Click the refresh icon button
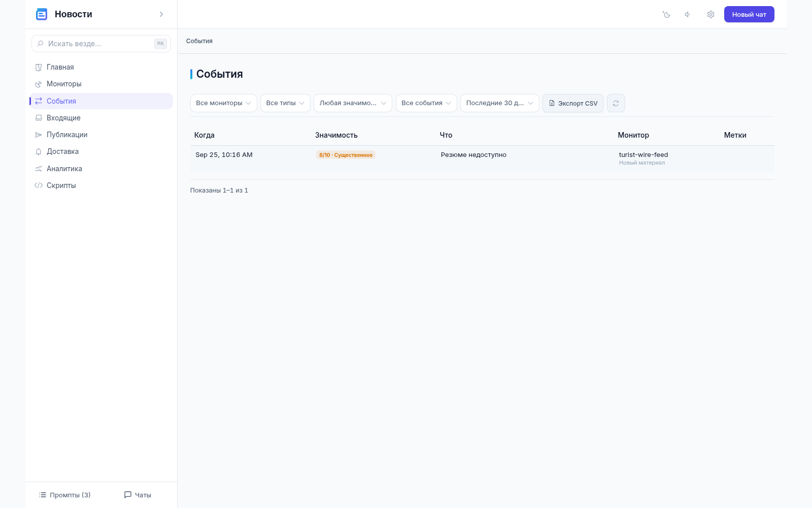This screenshot has width=812, height=508. click(616, 103)
